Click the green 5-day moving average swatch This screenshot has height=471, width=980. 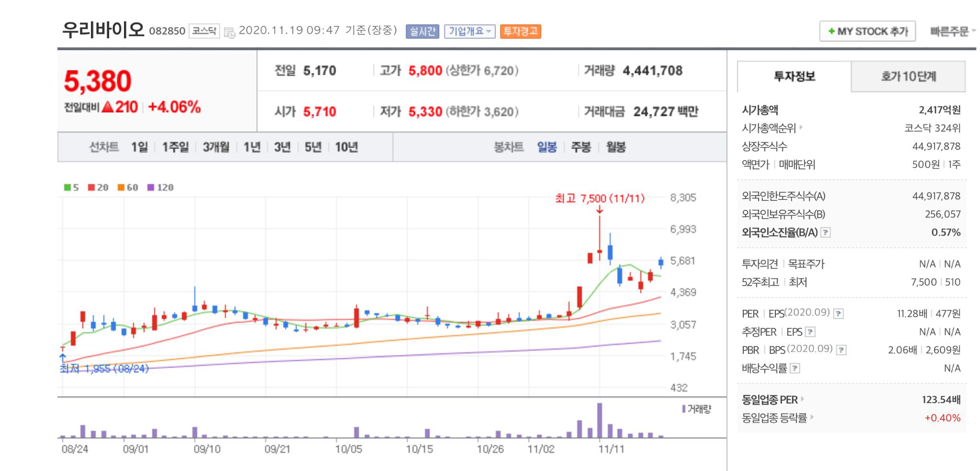pyautogui.click(x=67, y=187)
